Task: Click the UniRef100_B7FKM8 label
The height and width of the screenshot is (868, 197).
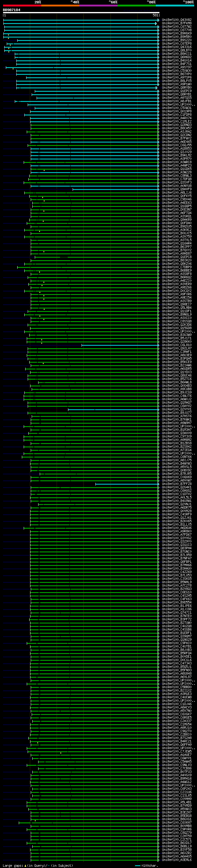Action: pyautogui.click(x=177, y=23)
